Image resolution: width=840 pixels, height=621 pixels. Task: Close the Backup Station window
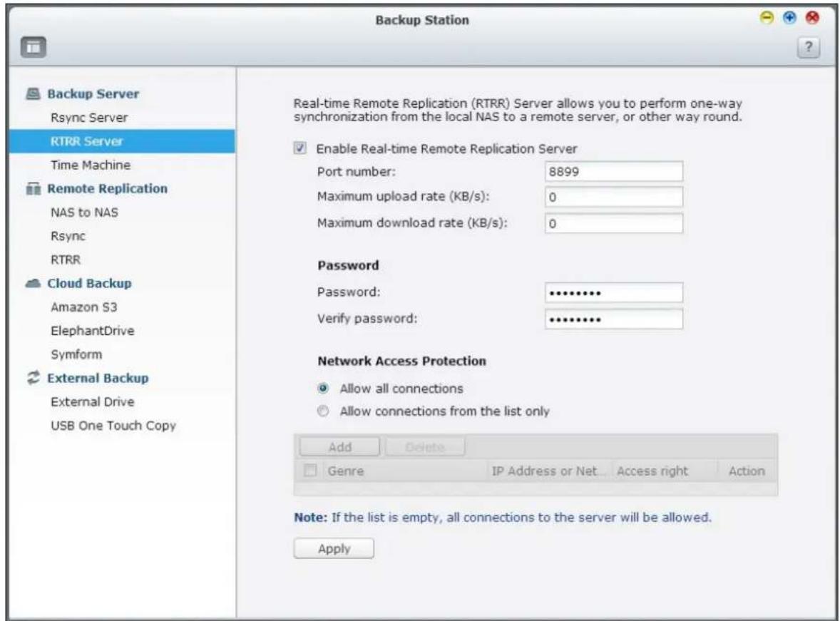[x=813, y=18]
